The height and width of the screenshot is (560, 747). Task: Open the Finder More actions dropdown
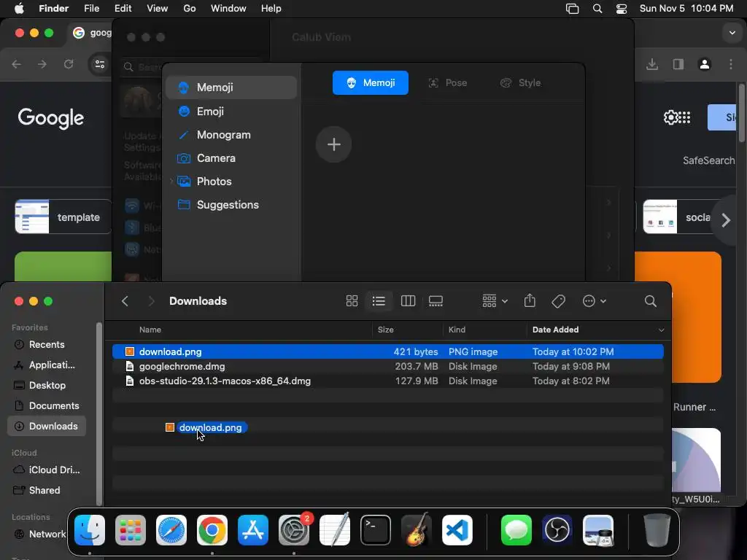594,301
